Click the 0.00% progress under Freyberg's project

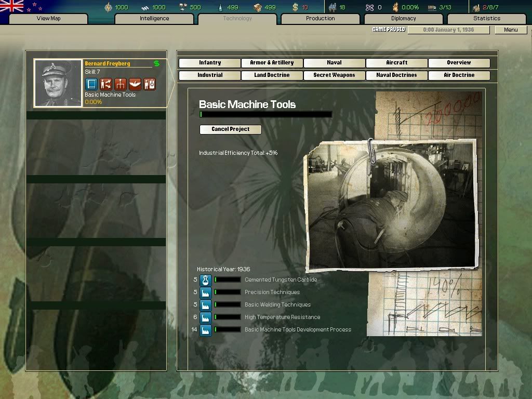click(94, 102)
